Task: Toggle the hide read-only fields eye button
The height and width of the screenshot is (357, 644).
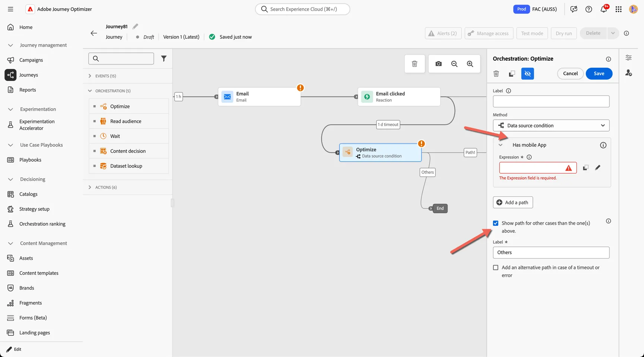Action: point(527,74)
